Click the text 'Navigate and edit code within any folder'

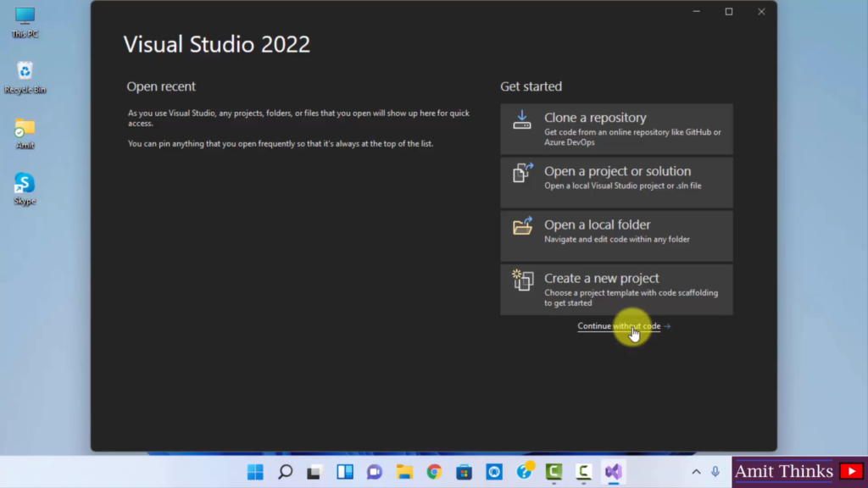(x=617, y=240)
